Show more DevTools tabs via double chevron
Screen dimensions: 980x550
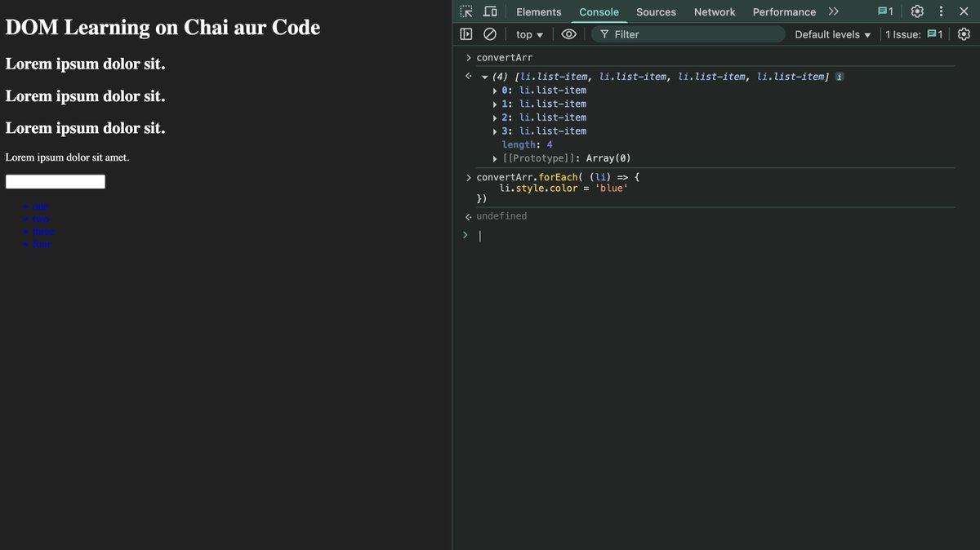pos(833,11)
